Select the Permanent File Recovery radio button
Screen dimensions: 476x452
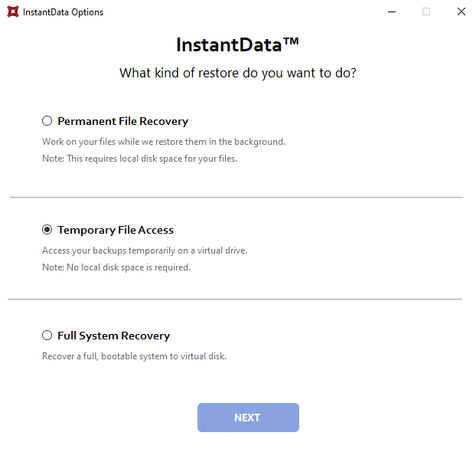[x=47, y=121]
